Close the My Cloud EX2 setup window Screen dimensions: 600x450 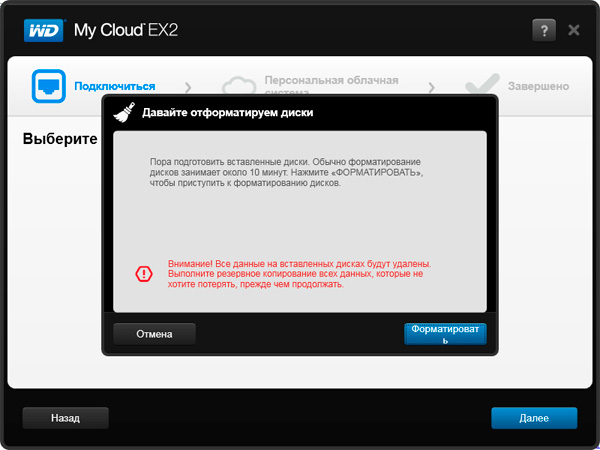point(574,30)
